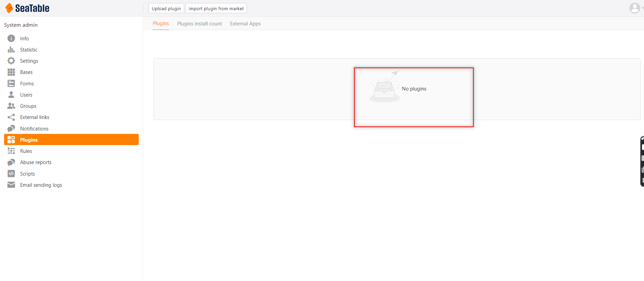
Task: Go to Rules in sidebar
Action: pos(26,151)
